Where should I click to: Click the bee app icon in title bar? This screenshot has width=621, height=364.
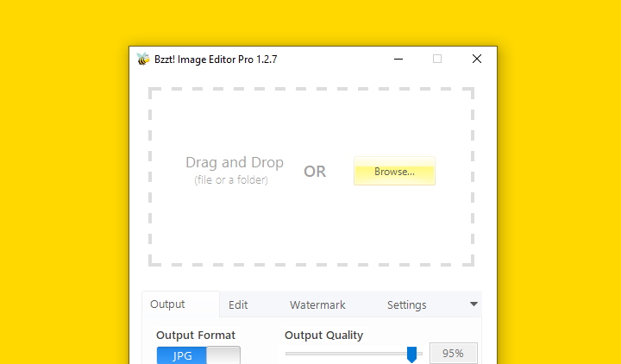point(143,59)
